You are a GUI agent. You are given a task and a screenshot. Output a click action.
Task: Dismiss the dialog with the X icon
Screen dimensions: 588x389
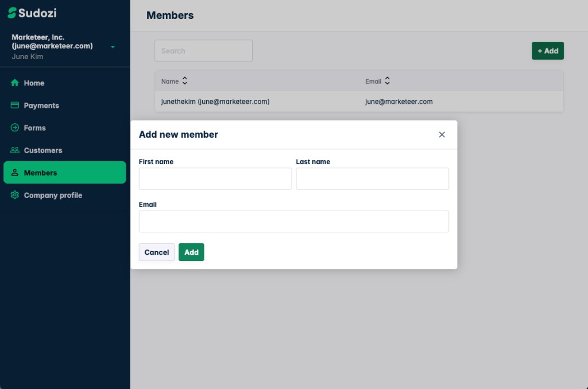tap(442, 134)
